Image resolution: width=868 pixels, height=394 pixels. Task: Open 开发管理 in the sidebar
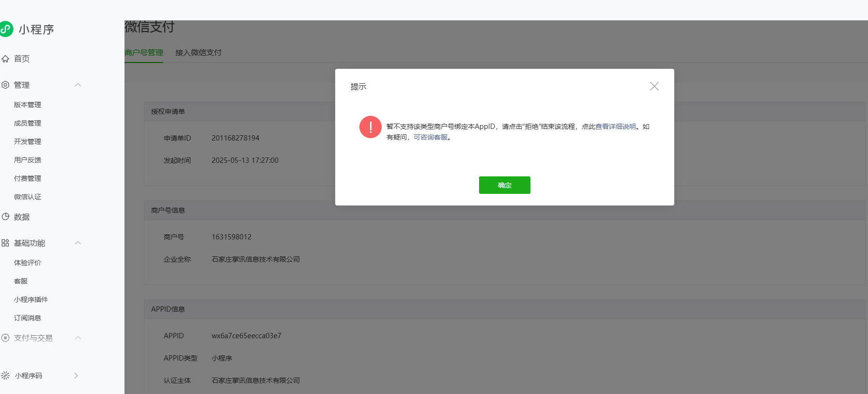point(28,142)
